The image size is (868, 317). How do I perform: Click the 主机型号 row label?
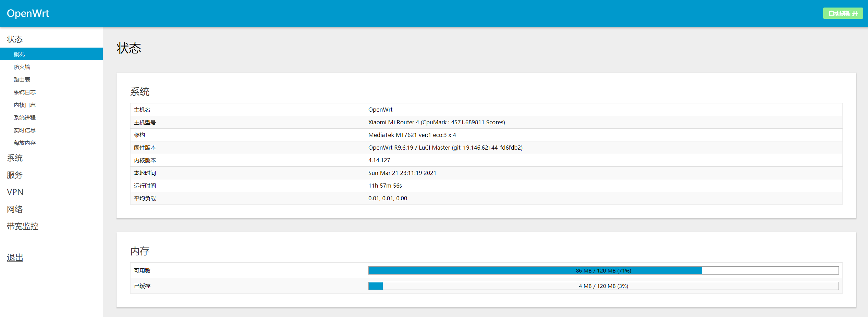tap(145, 122)
